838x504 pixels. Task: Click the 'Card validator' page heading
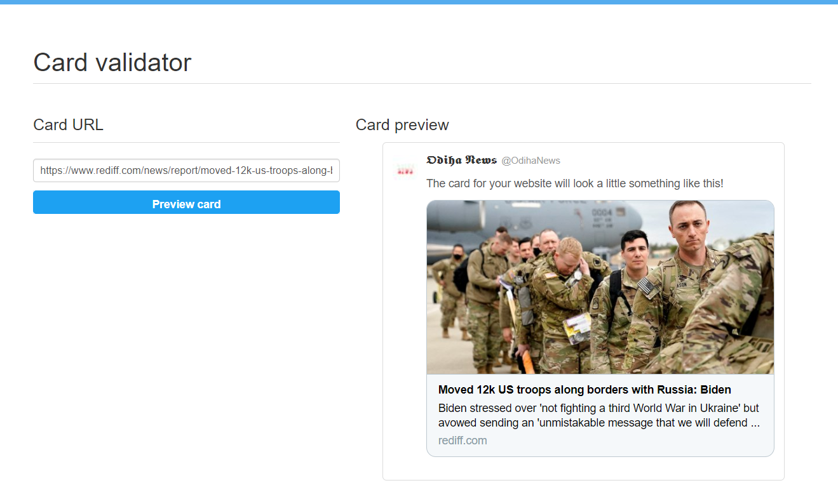click(x=112, y=62)
